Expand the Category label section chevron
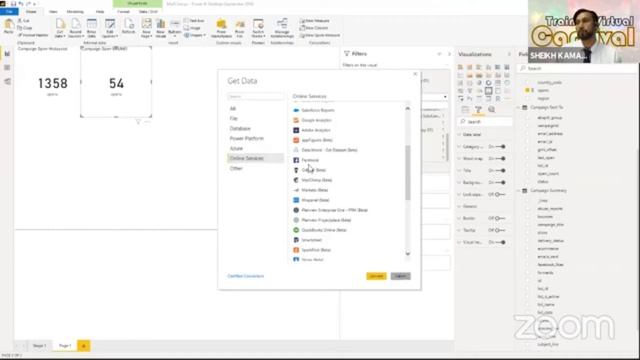The image size is (640, 360). [459, 147]
